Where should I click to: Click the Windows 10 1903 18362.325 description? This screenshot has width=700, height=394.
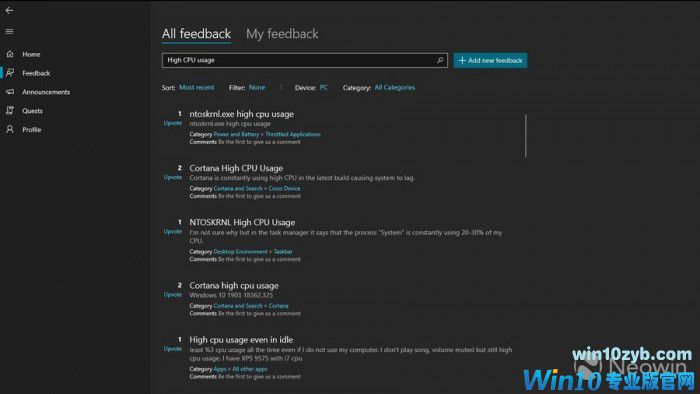point(231,295)
